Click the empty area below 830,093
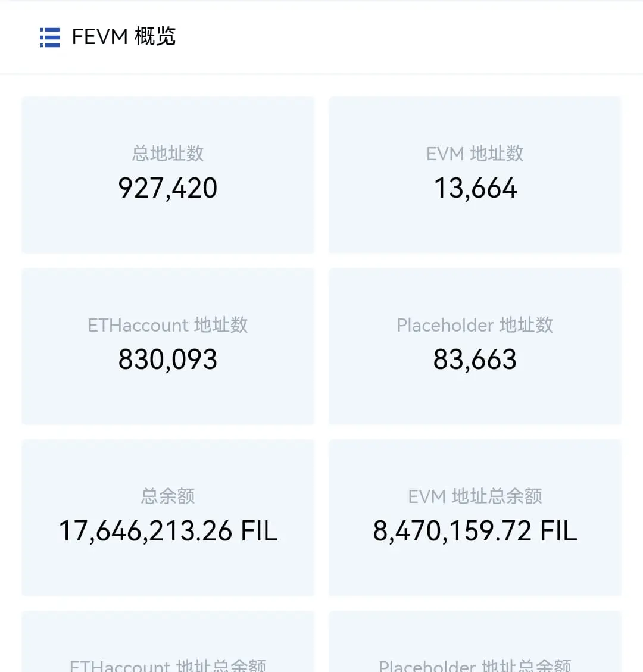The image size is (643, 672). 168,399
